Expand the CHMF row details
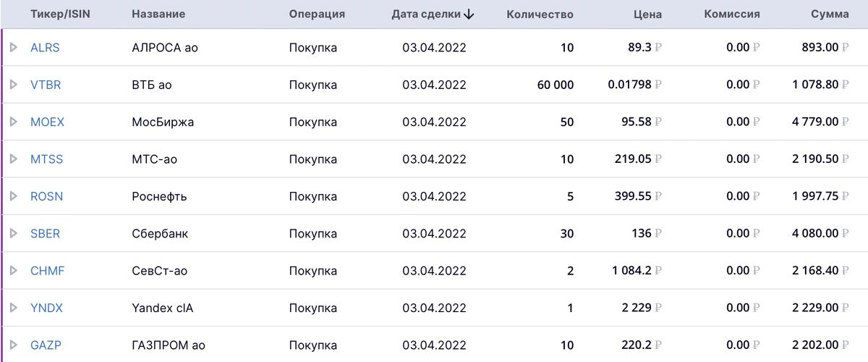Image resolution: width=868 pixels, height=362 pixels. [13, 271]
